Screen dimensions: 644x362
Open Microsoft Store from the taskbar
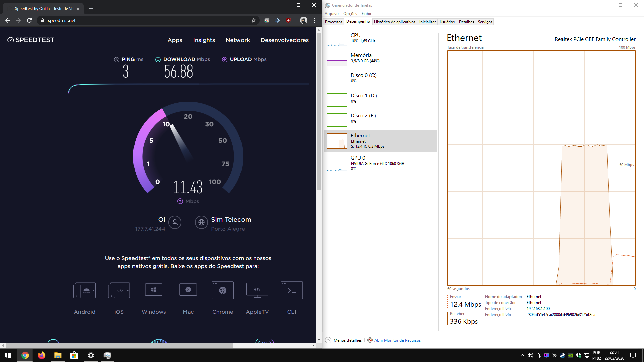coord(74,355)
